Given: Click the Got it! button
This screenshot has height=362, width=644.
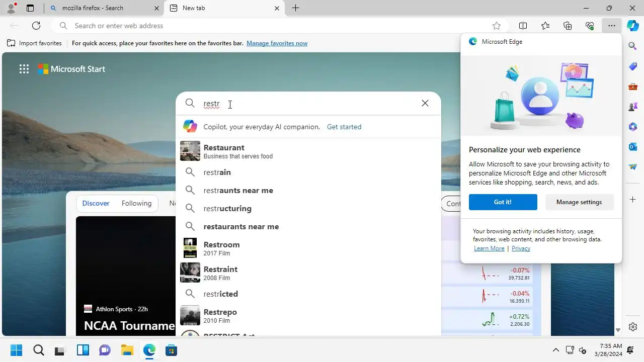Looking at the screenshot, I should coord(503,202).
